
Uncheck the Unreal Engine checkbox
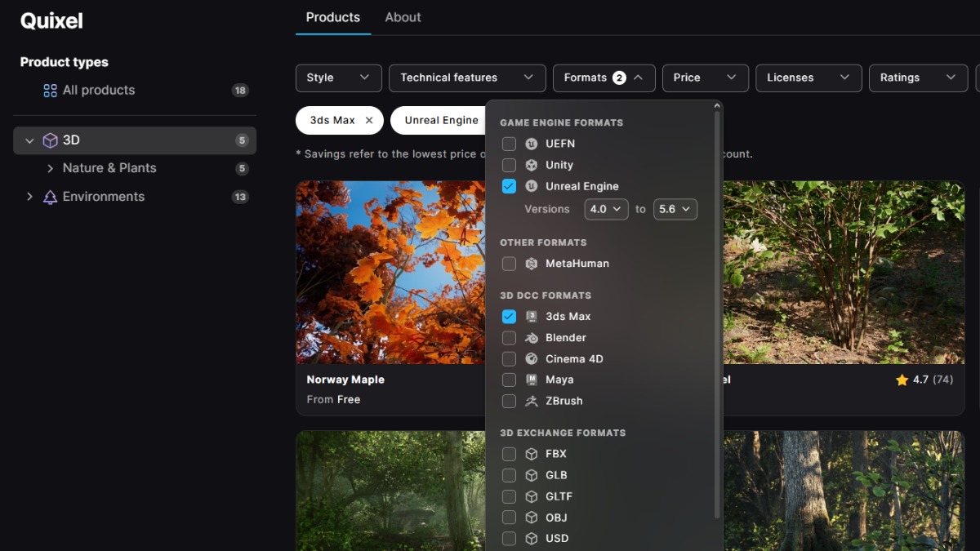[509, 186]
